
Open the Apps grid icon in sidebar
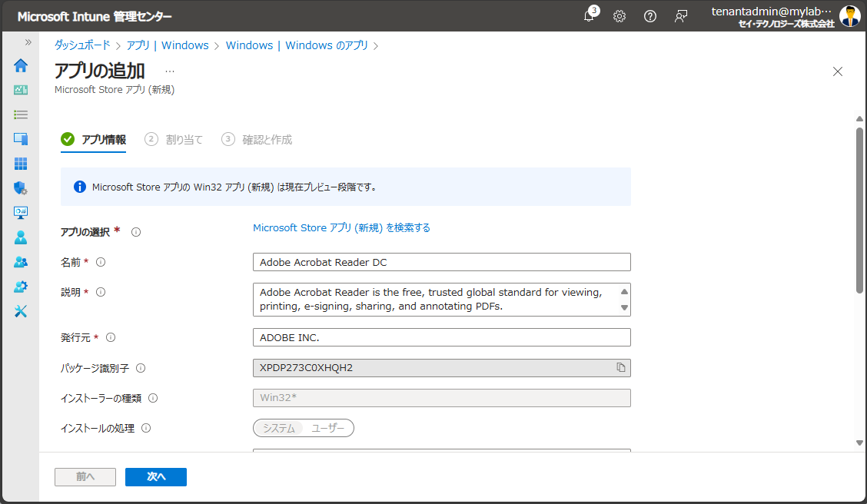[21, 164]
